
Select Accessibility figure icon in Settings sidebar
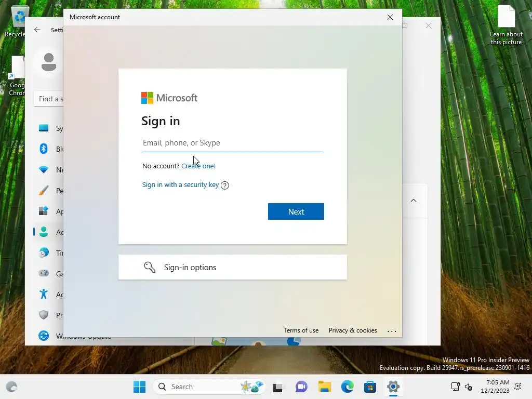(x=44, y=294)
